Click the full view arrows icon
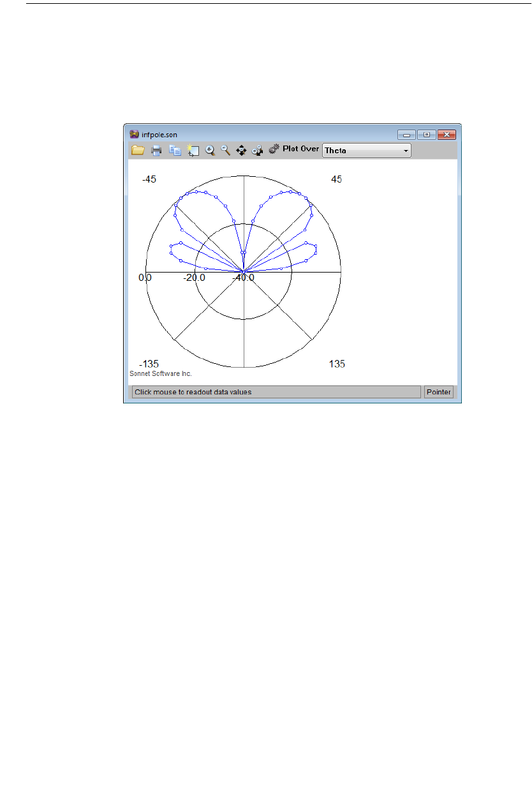This screenshot has width=532, height=810. point(241,151)
